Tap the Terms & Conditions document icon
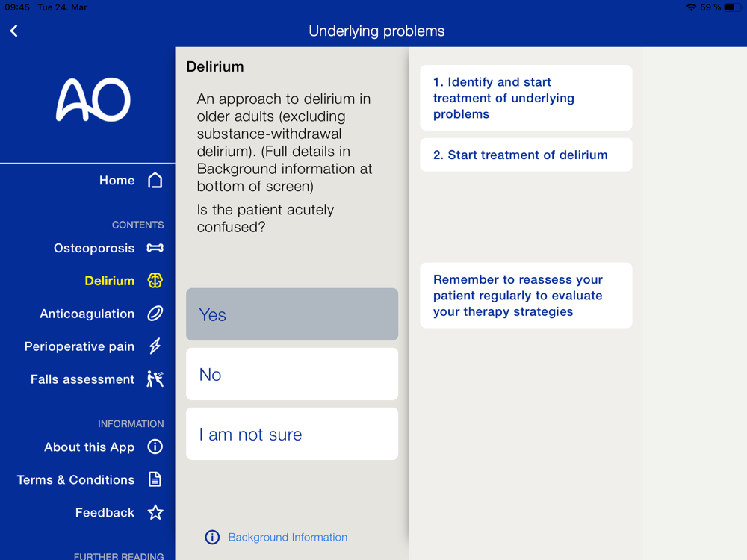The image size is (747, 560). coord(155,479)
